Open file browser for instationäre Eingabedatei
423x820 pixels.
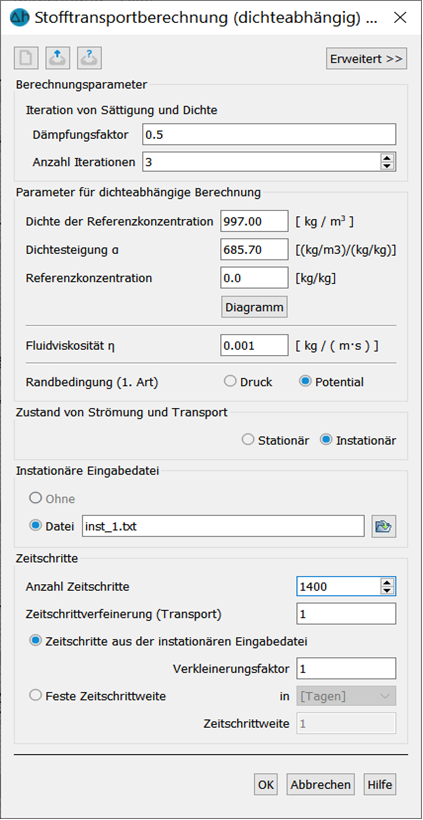pyautogui.click(x=384, y=526)
